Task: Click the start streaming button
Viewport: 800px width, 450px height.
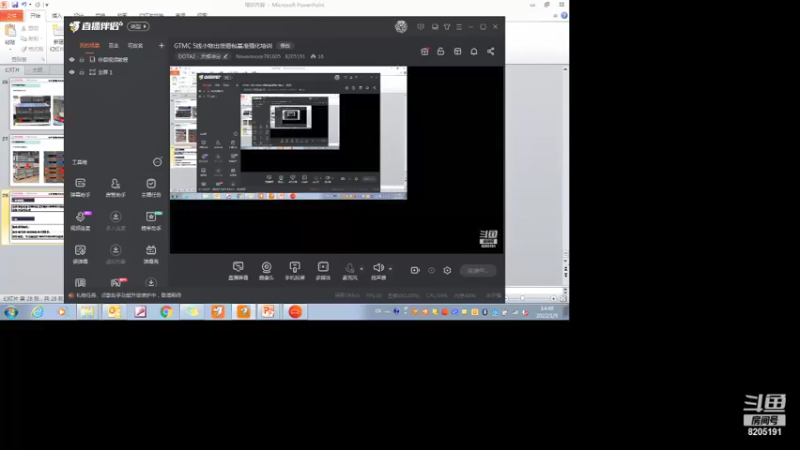Action: click(x=478, y=270)
